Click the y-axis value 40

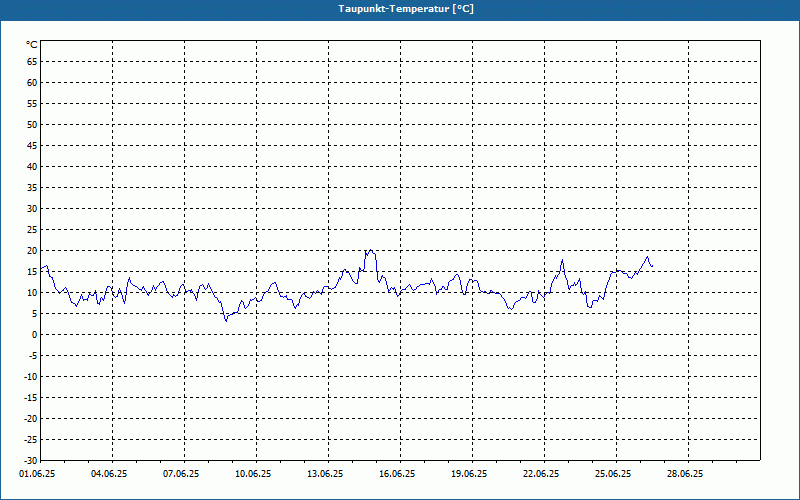(32, 167)
